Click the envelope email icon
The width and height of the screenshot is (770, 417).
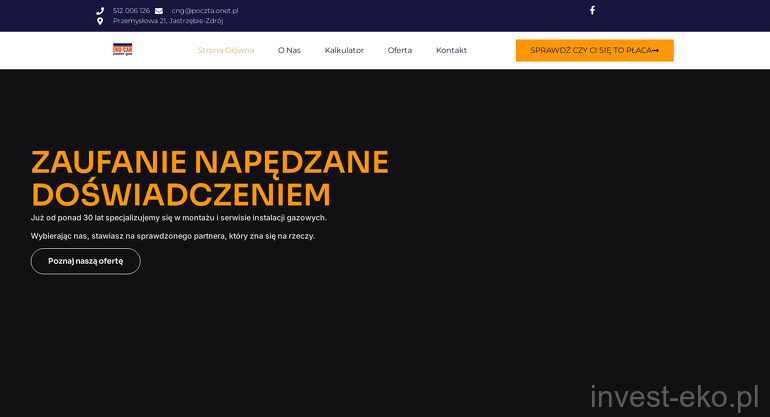(x=159, y=11)
